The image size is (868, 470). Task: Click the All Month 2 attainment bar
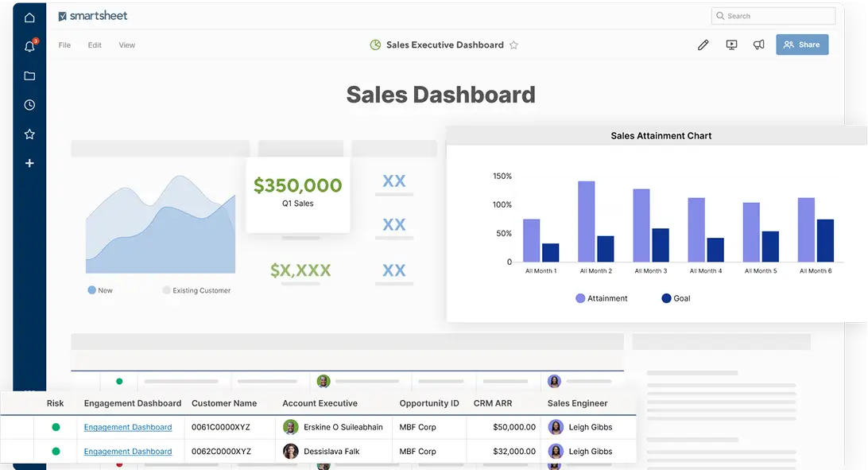[x=587, y=221]
